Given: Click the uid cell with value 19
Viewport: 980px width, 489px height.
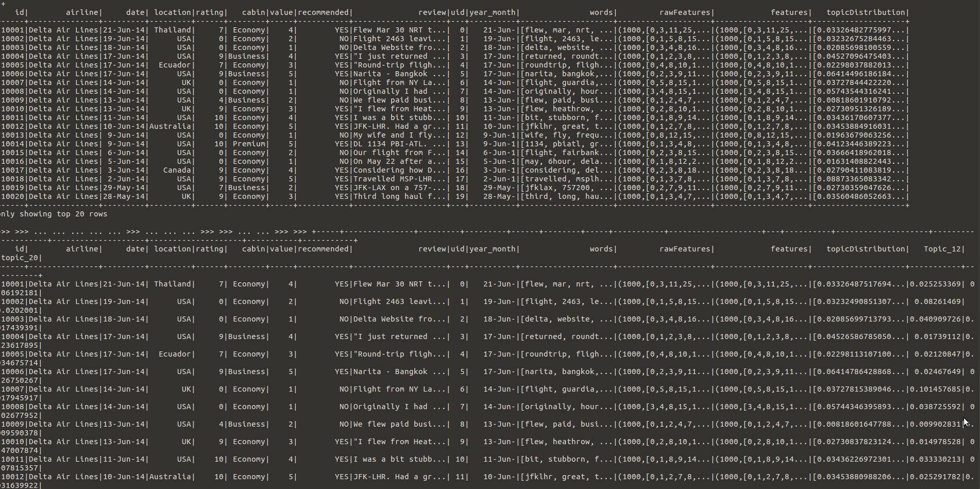Looking at the screenshot, I should [x=460, y=196].
